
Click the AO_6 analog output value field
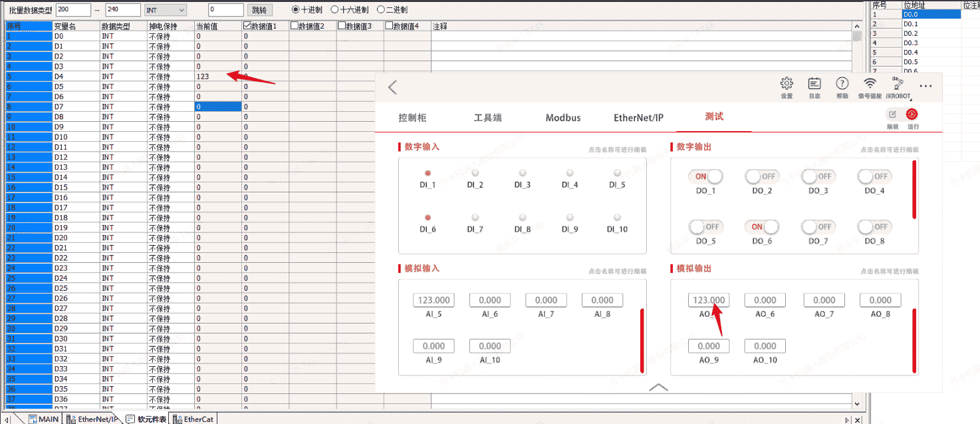coord(765,300)
